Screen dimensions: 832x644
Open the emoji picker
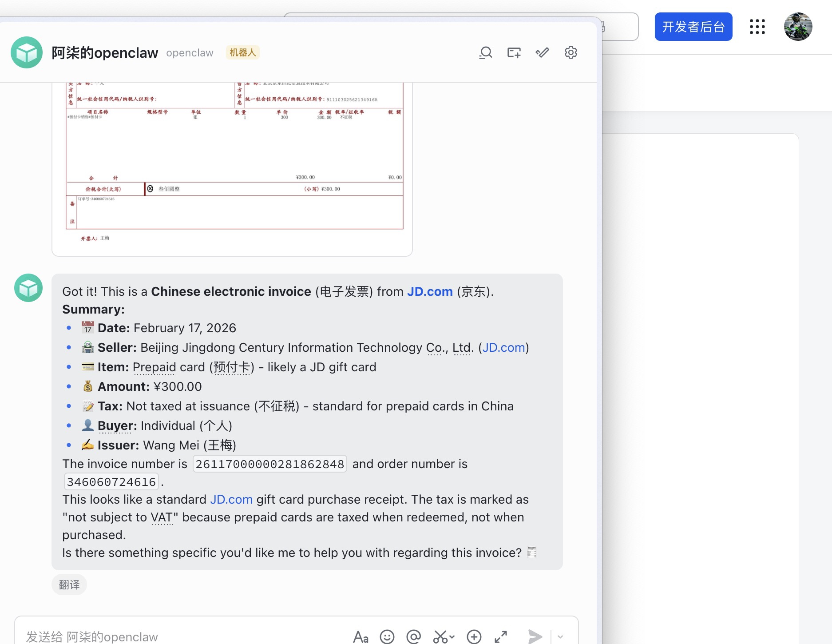387,637
